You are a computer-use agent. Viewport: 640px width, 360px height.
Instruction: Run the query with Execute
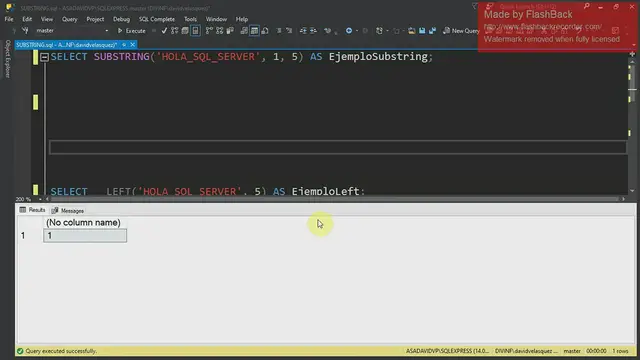(x=131, y=31)
